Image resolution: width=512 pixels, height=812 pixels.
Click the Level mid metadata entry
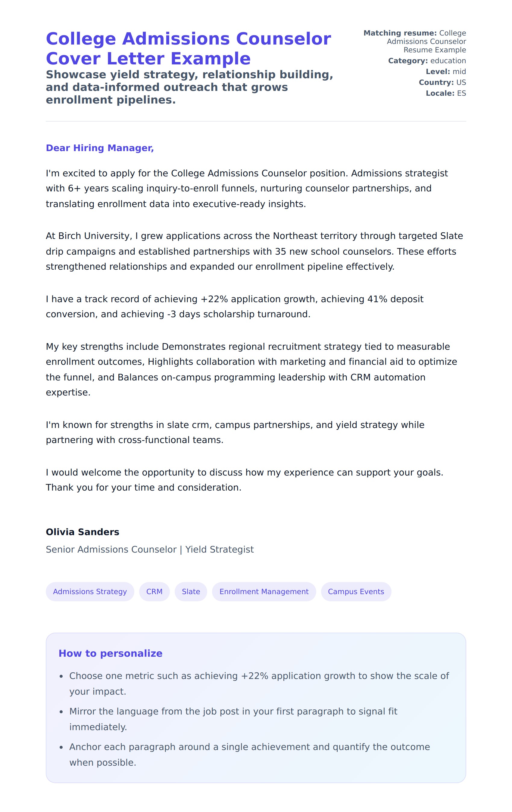tap(445, 72)
